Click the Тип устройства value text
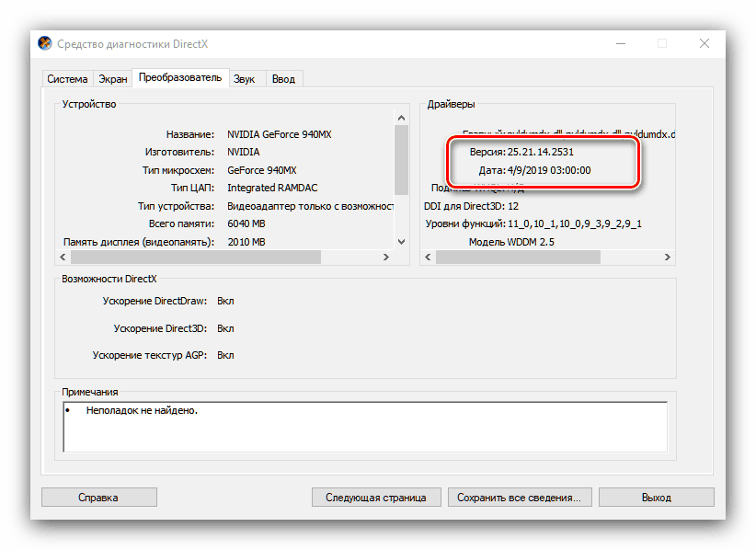 311,206
